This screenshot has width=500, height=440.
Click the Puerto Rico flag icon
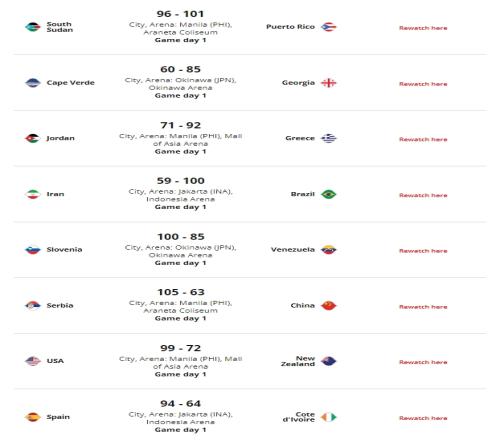pos(329,27)
